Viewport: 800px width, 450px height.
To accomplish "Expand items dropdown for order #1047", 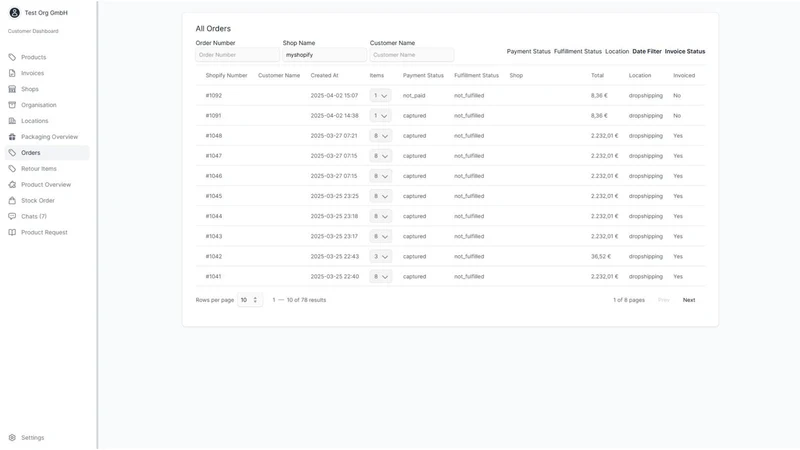I will pyautogui.click(x=380, y=156).
